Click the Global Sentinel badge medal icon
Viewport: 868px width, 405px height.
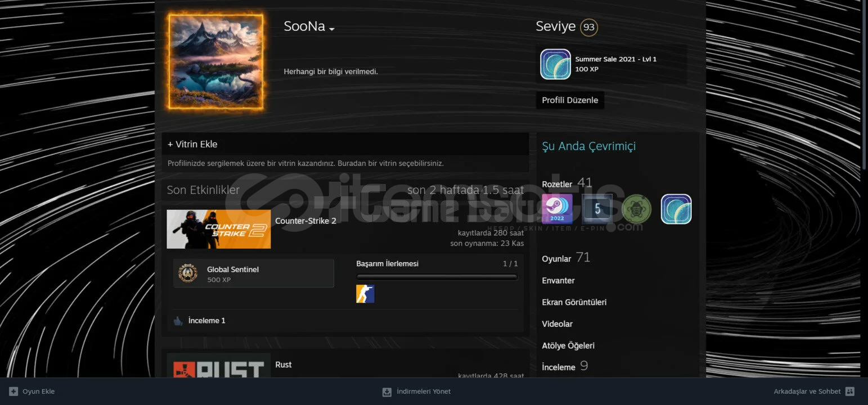pos(188,273)
